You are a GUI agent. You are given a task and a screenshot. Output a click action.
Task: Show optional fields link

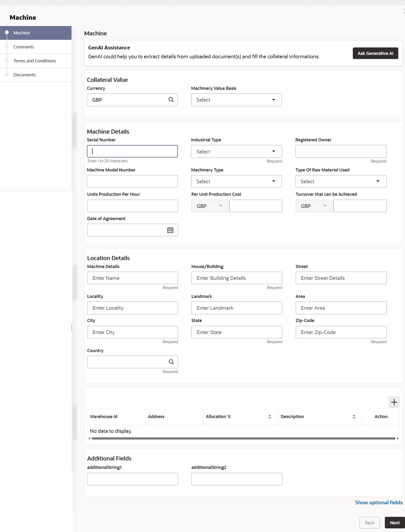click(x=379, y=503)
